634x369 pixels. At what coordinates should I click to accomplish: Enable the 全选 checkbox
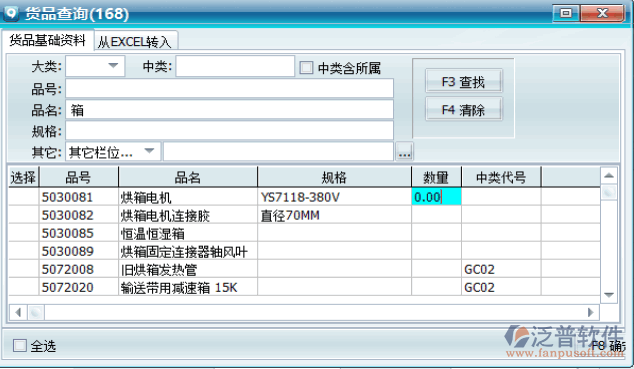tap(20, 346)
